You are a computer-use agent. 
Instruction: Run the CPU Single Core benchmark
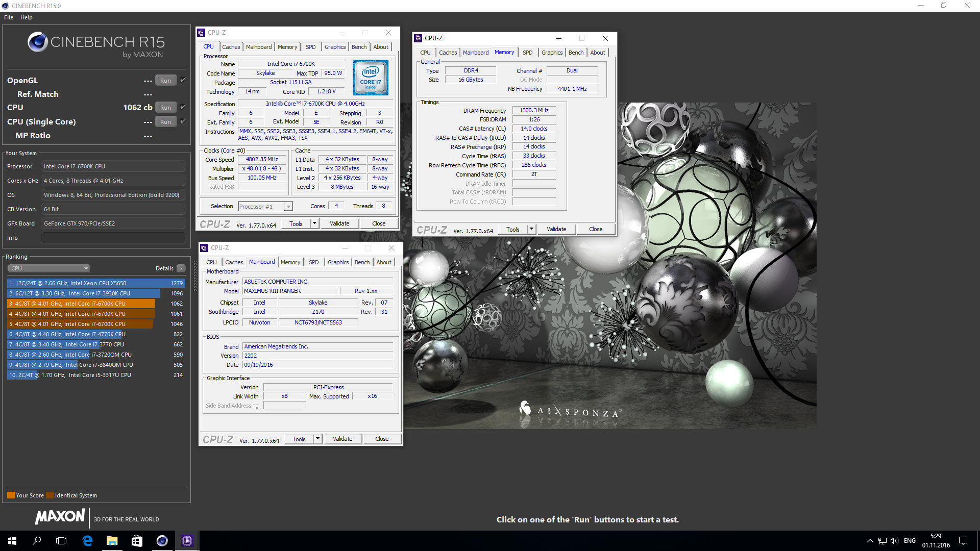click(x=165, y=121)
